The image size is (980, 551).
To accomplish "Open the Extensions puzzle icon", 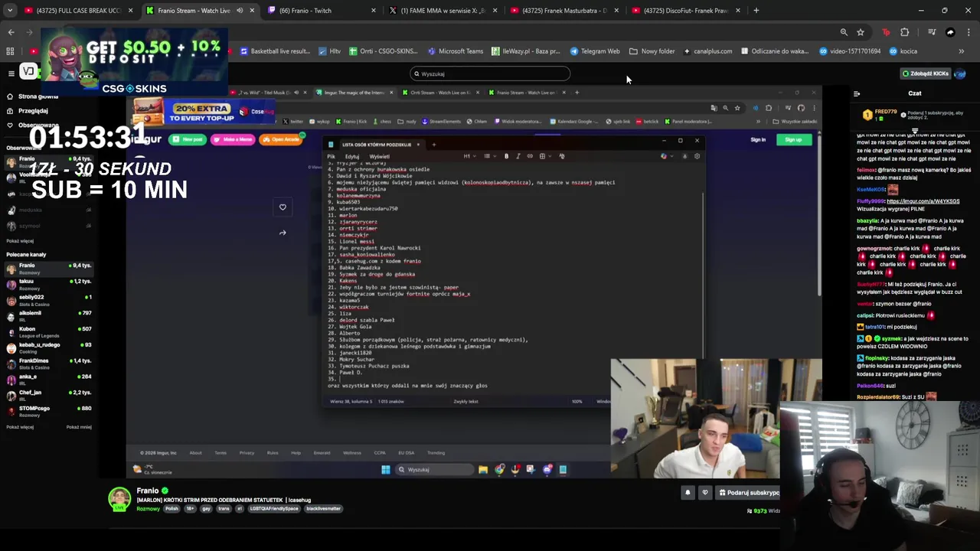I will [x=905, y=32].
